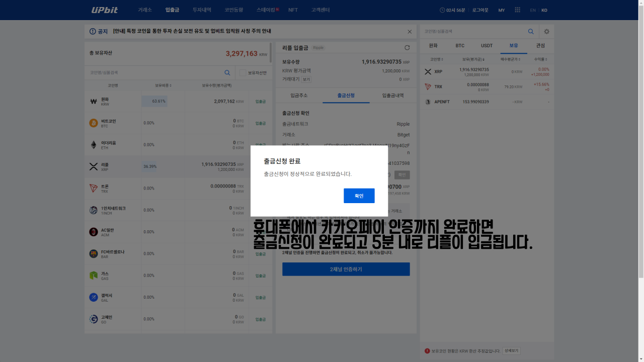Click the 상세보기 button at bottom
This screenshot has height=362, width=644.
click(511, 351)
